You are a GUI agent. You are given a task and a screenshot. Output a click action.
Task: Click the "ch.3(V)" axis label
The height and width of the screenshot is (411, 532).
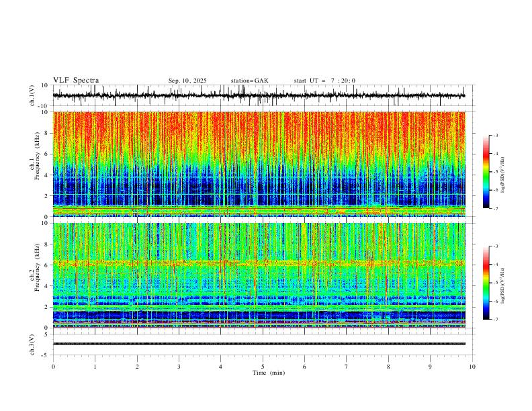point(32,345)
